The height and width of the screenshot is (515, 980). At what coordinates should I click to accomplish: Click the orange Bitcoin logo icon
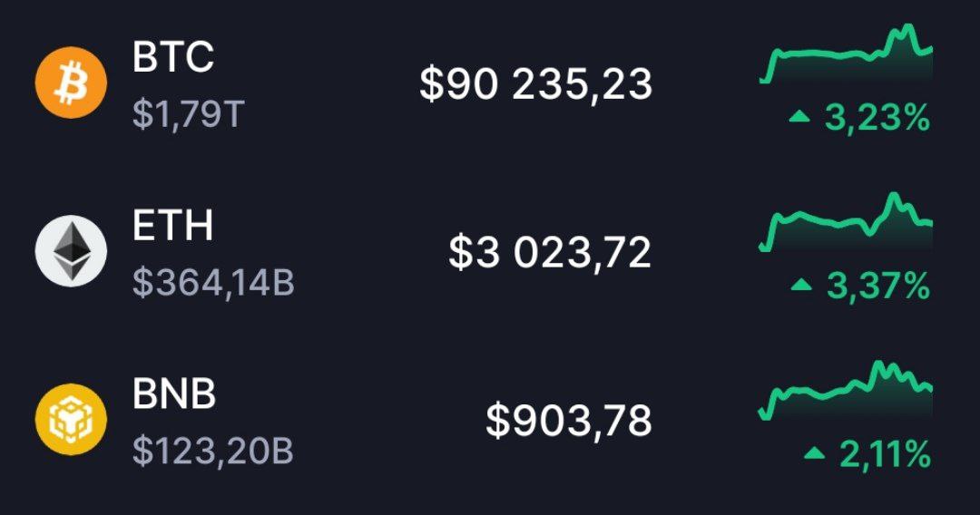click(71, 83)
